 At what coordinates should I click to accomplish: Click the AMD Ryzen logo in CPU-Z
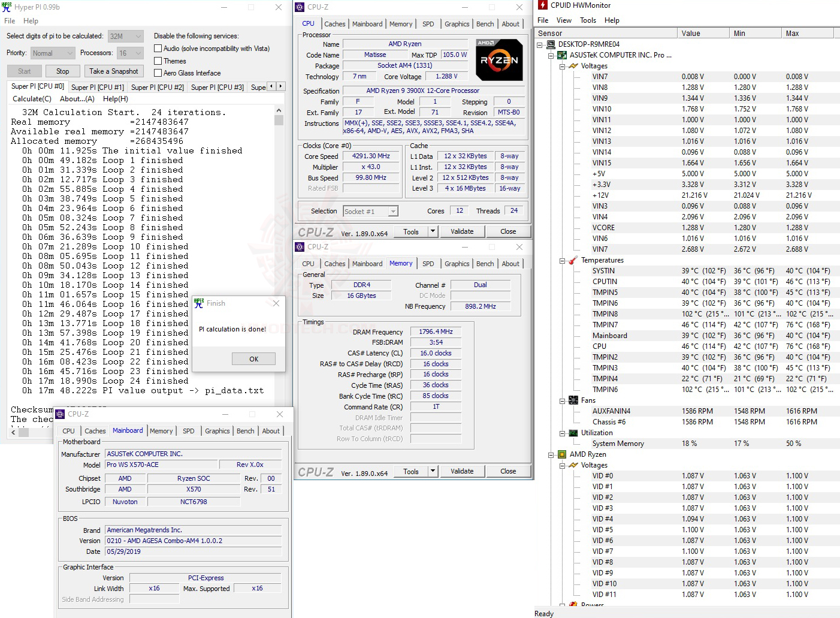(499, 59)
